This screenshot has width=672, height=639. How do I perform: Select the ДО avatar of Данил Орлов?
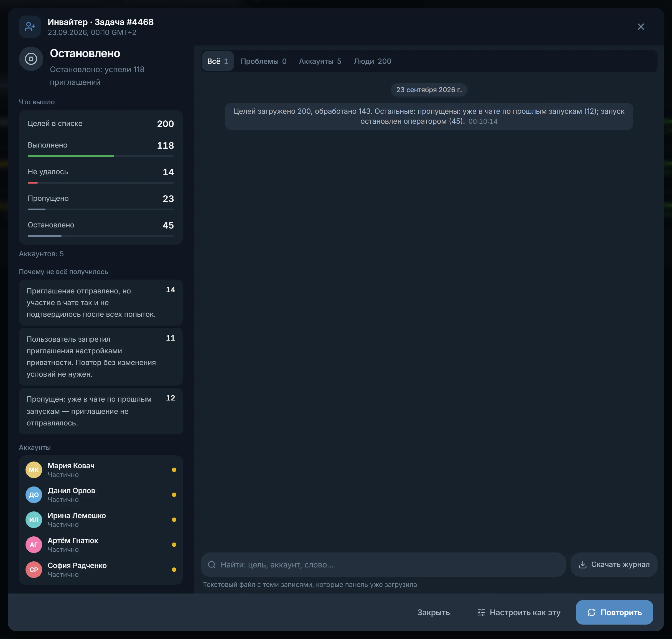(34, 495)
